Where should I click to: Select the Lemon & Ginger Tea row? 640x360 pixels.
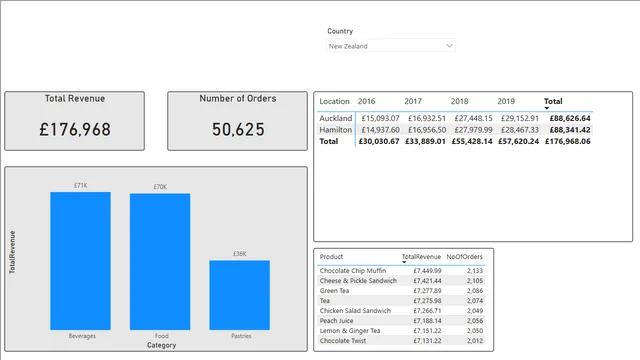pos(401,331)
